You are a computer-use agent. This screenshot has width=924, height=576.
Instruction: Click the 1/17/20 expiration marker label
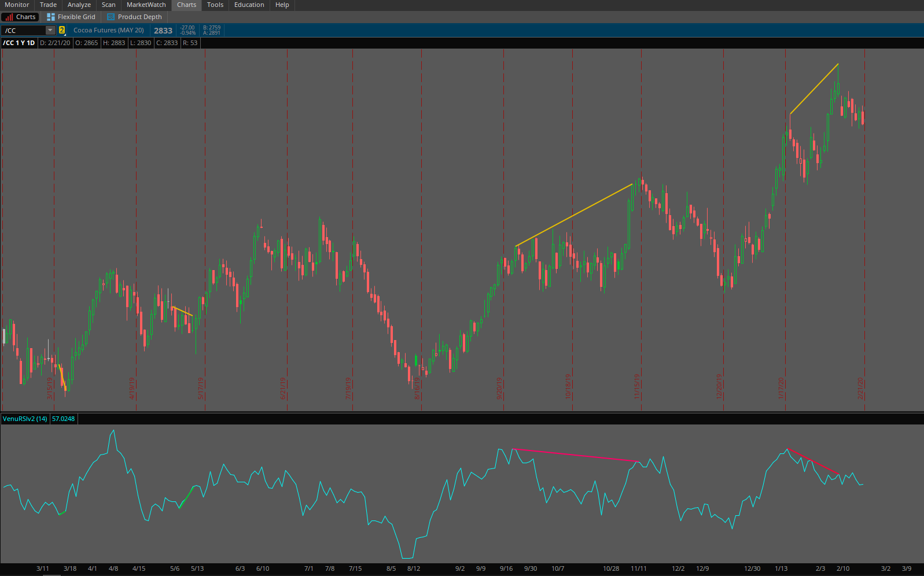tap(781, 388)
